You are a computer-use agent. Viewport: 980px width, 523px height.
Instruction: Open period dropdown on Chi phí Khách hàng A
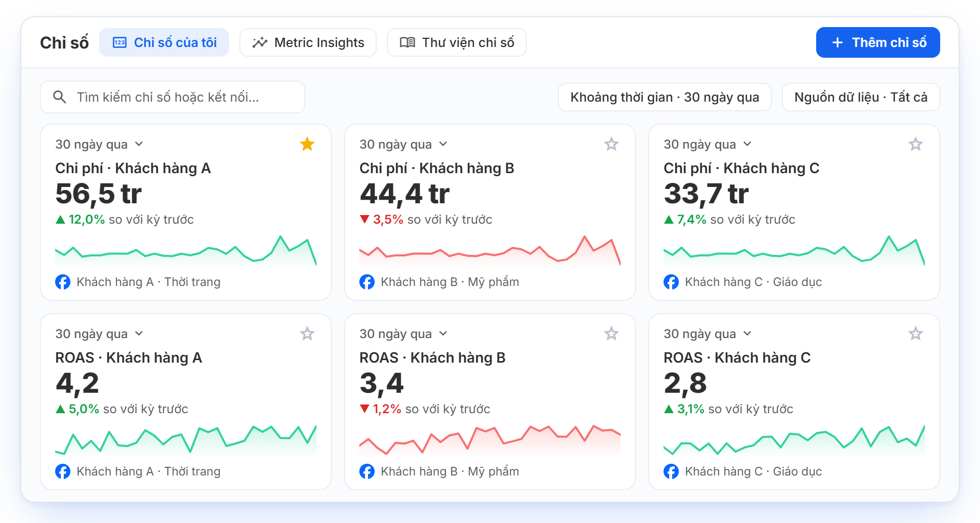(x=100, y=145)
